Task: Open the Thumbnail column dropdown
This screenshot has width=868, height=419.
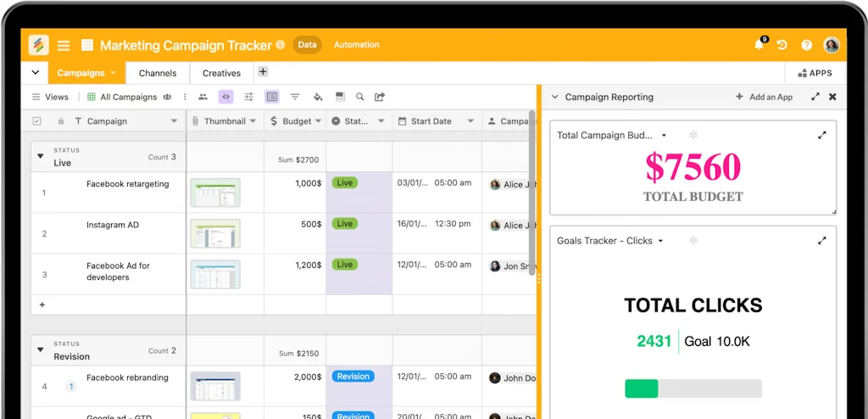Action: point(253,121)
